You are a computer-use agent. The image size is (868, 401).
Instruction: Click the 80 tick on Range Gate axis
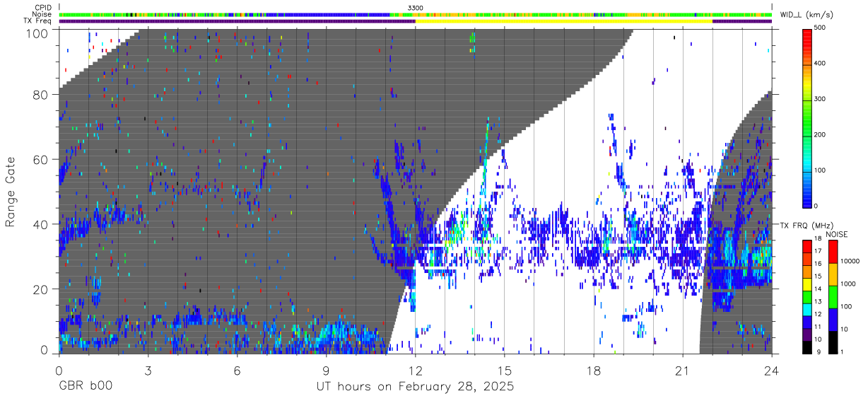click(x=41, y=95)
